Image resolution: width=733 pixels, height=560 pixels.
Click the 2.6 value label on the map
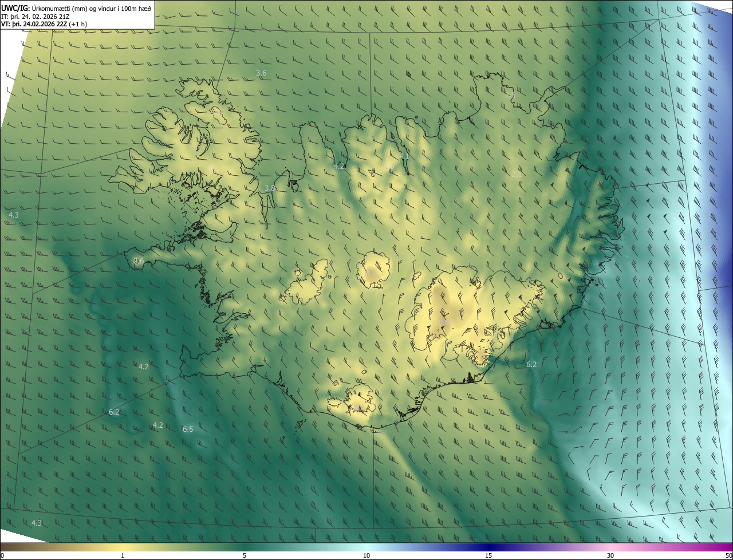[139, 261]
